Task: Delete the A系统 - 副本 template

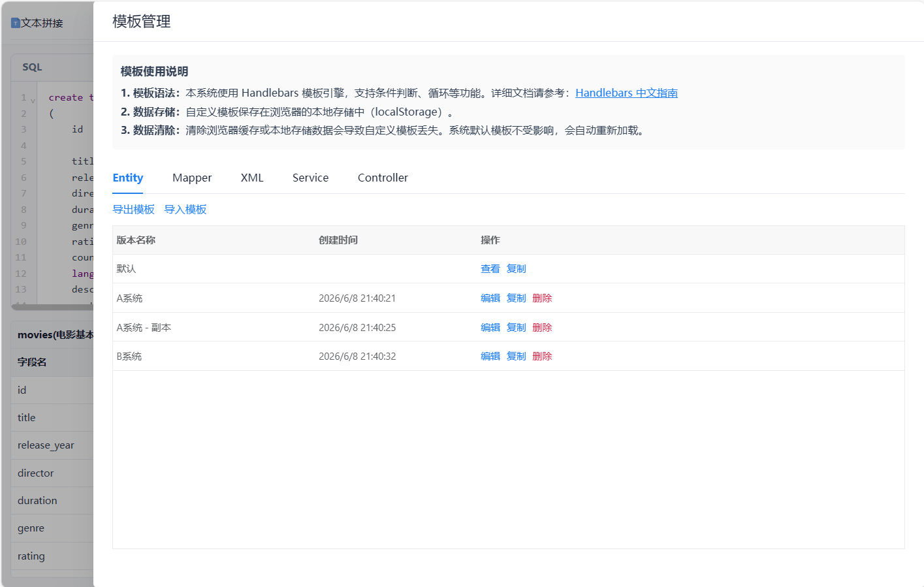Action: (x=542, y=328)
